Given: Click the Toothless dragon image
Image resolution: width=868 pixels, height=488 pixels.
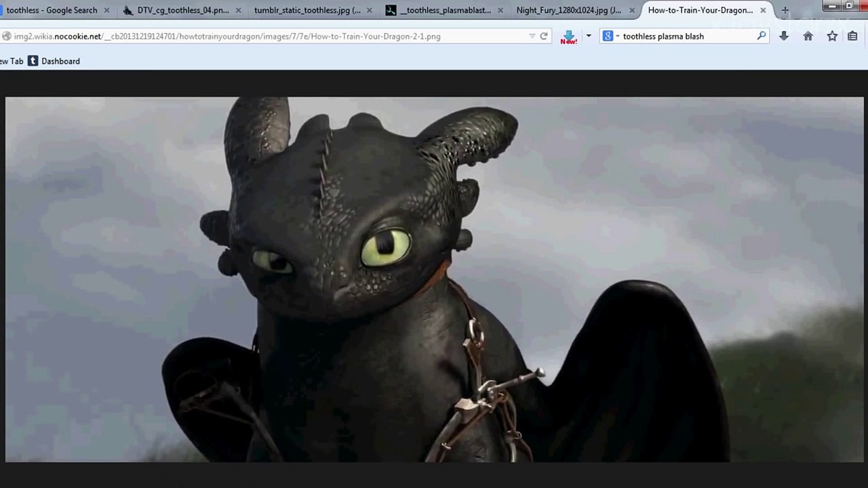Looking at the screenshot, I should [435, 279].
